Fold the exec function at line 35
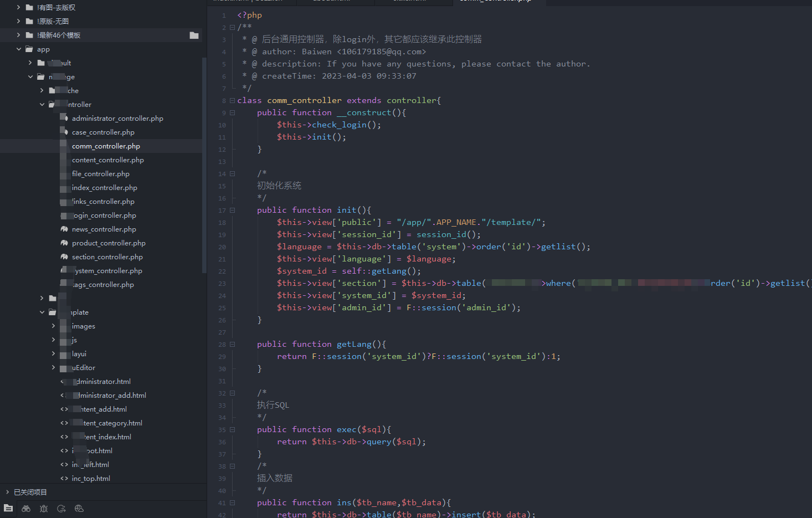The width and height of the screenshot is (812, 518). [232, 429]
